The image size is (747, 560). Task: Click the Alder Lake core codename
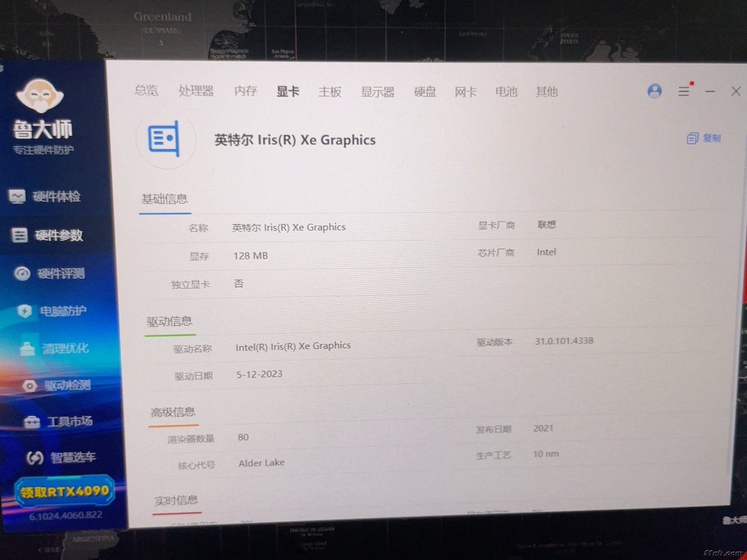[x=261, y=463]
